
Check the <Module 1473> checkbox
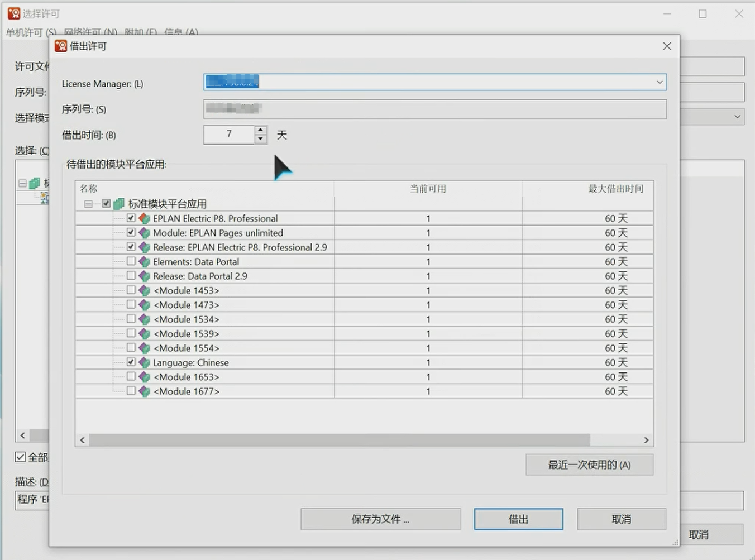pyautogui.click(x=131, y=304)
